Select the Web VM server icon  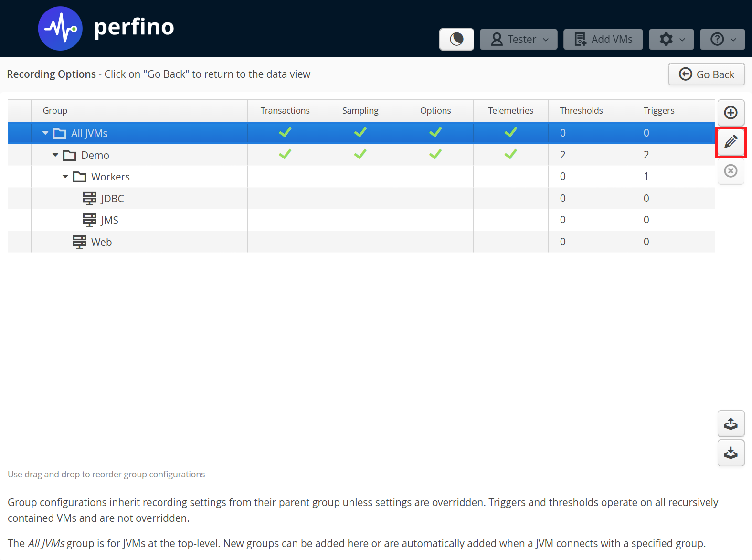[x=79, y=242]
